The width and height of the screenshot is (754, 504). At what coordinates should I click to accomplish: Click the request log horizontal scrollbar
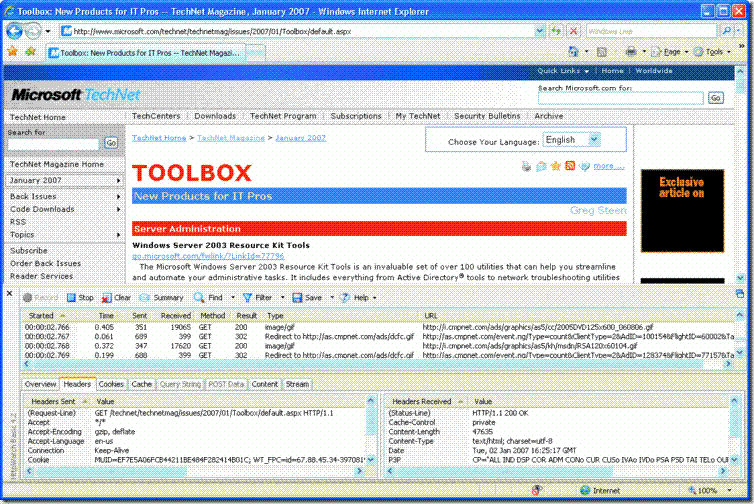pyautogui.click(x=377, y=364)
